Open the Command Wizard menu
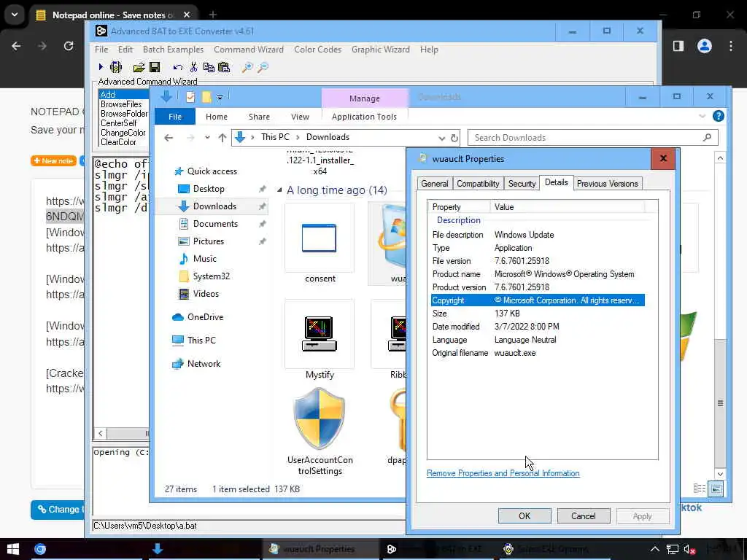Screen dimensions: 747x560 pyautogui.click(x=249, y=50)
